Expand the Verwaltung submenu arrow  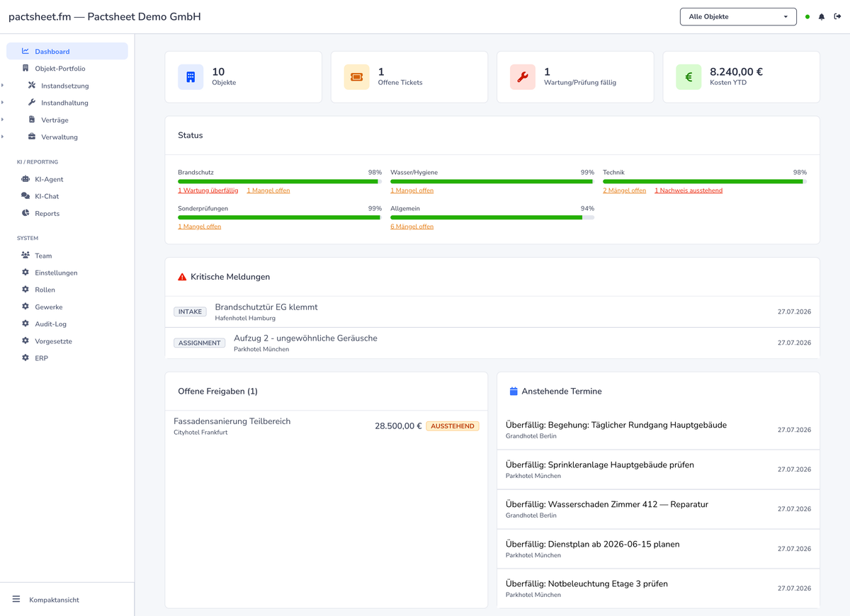tap(2, 137)
